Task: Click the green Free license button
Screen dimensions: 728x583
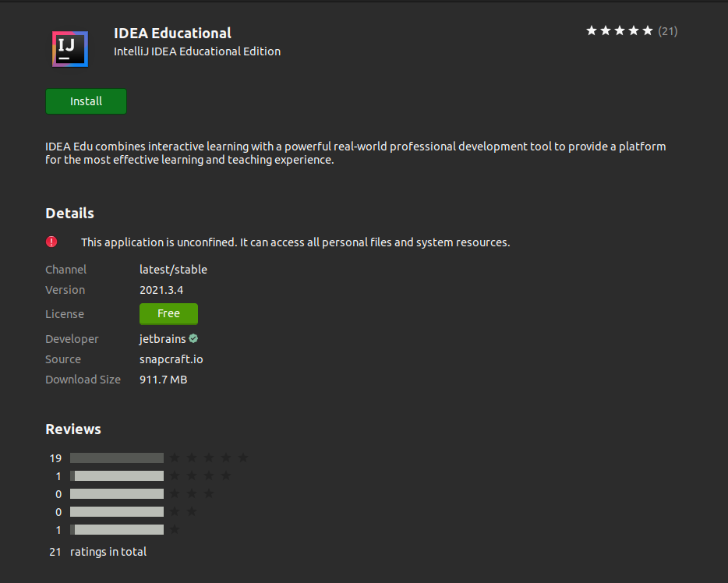Action: (x=168, y=314)
